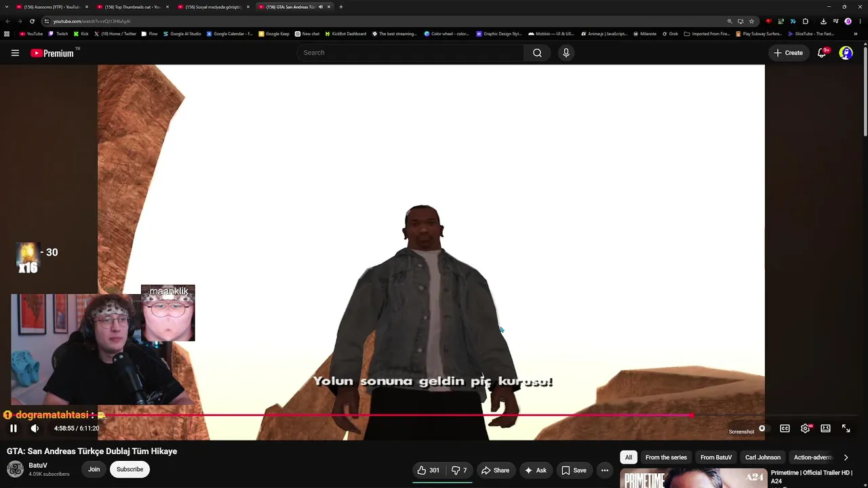
Task: Open the Google AI Studio bookmark
Action: (182, 34)
